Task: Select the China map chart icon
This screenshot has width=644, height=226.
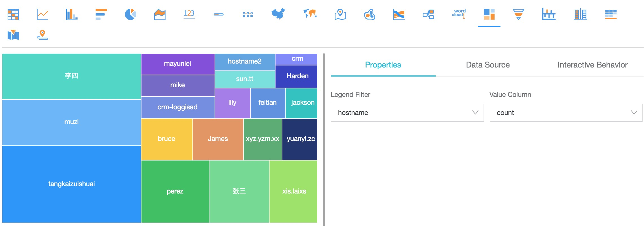Action: click(278, 14)
